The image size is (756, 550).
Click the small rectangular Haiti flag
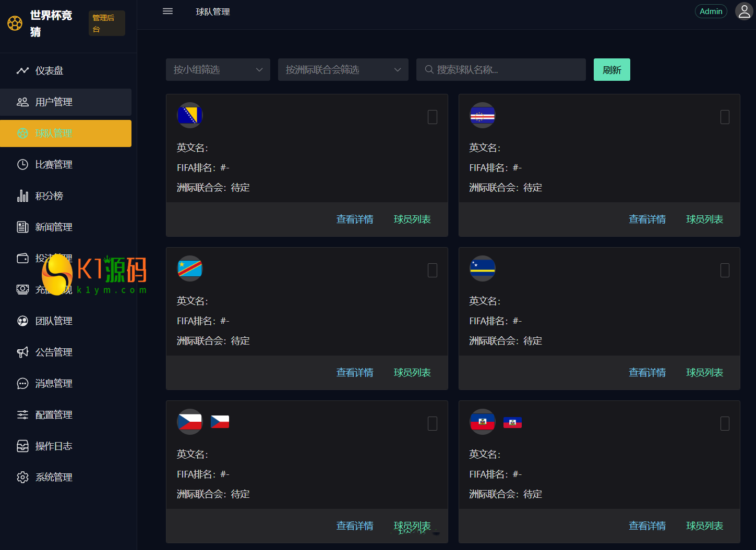point(512,422)
